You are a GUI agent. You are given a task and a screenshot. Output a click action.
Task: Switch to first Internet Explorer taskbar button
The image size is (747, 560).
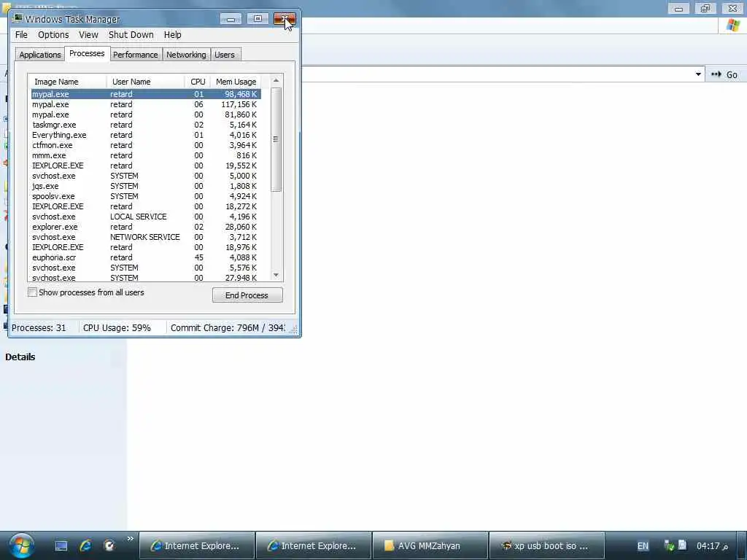point(197,545)
